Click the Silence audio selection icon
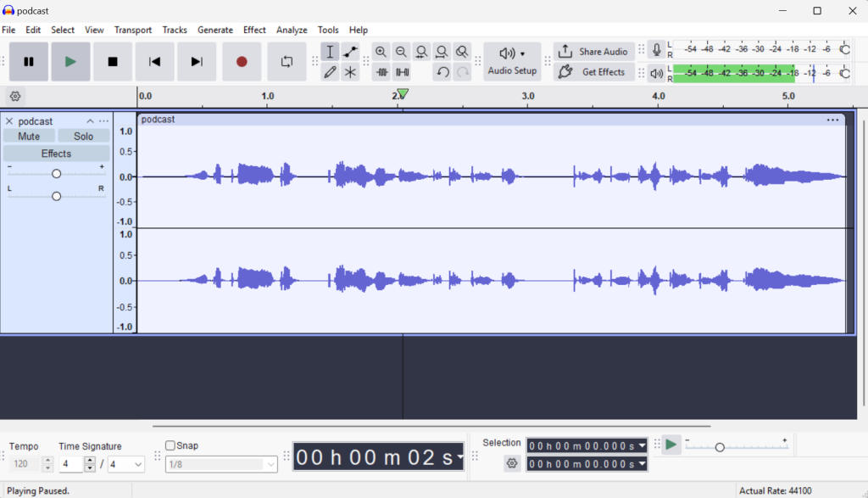The image size is (868, 498). click(x=401, y=71)
